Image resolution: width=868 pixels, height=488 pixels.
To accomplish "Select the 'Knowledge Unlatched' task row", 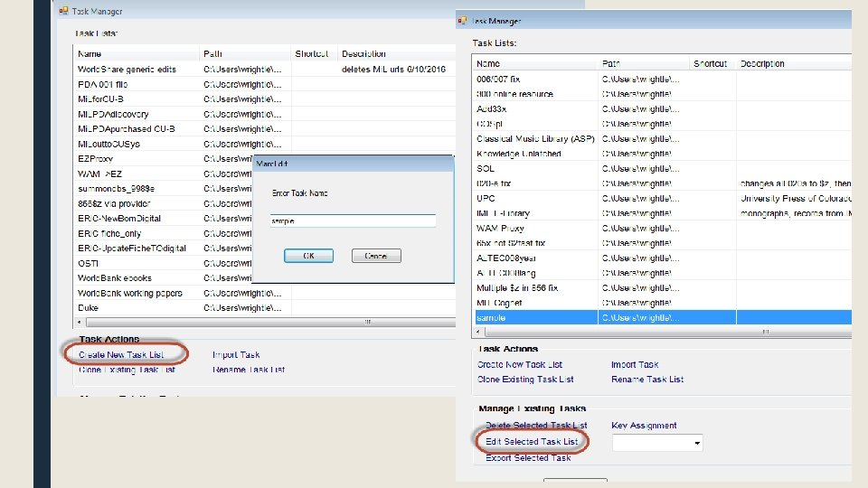I will (x=663, y=154).
